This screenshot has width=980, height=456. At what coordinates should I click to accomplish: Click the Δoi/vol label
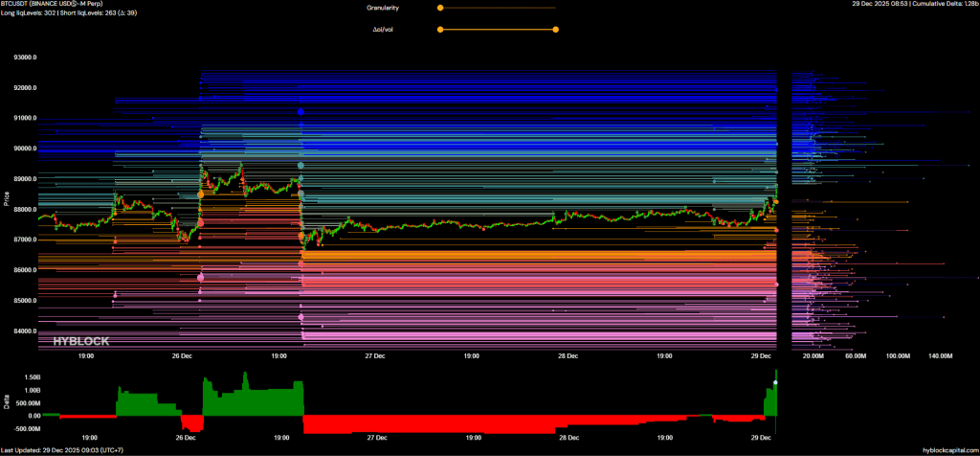pos(385,30)
